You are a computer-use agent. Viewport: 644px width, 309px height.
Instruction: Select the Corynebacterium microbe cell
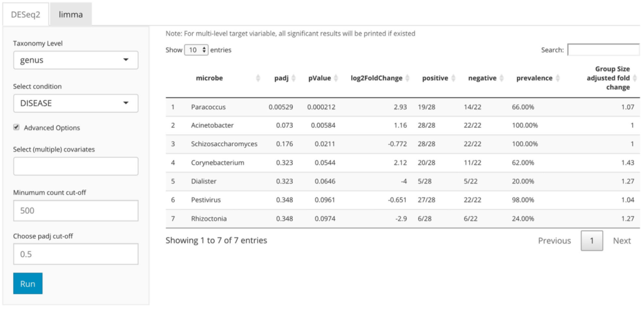click(218, 163)
